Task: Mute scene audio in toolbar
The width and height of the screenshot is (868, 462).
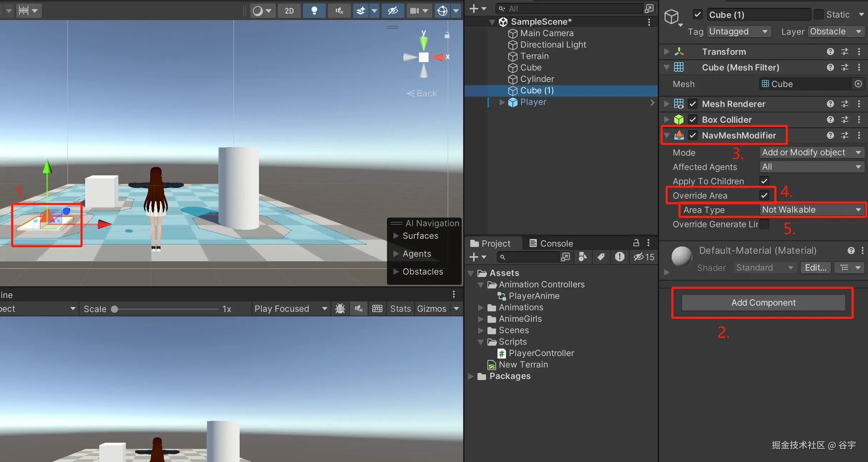Action: point(339,11)
